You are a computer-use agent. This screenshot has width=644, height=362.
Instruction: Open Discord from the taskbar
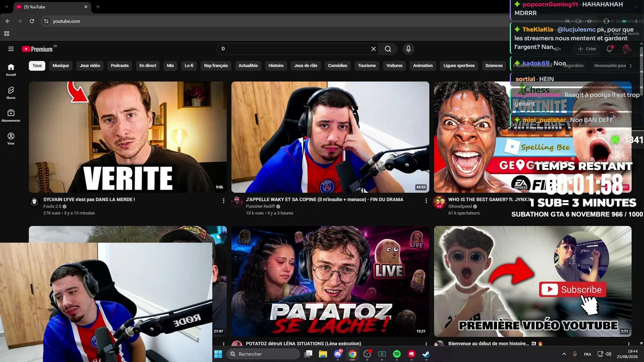pos(338,354)
